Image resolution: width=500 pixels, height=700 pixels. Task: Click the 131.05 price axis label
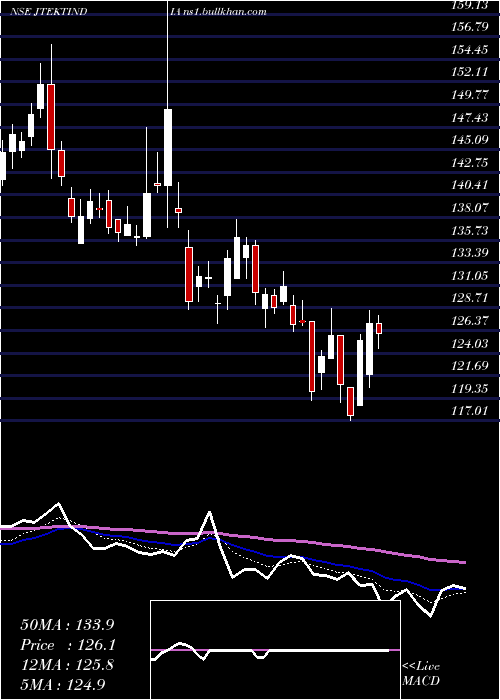[470, 276]
